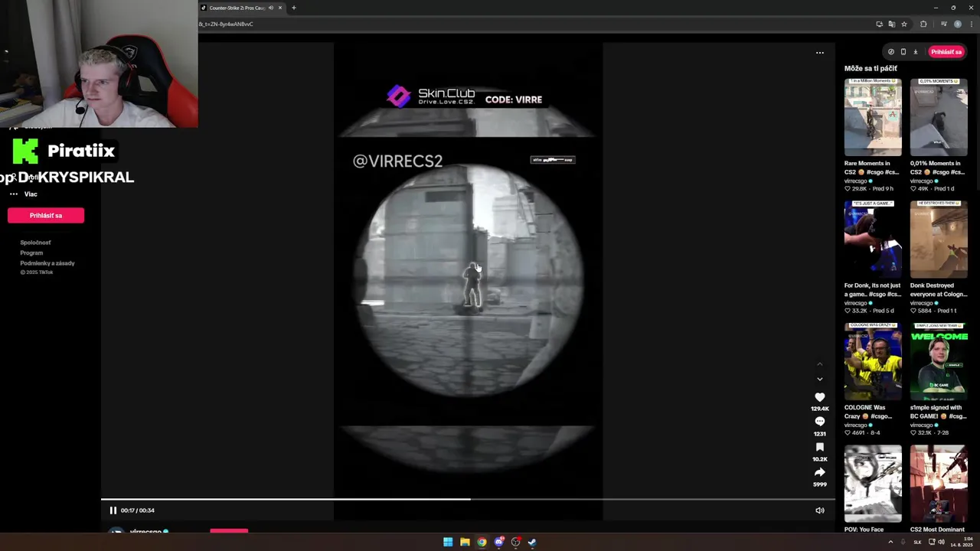The image size is (980, 551).
Task: Click the install app icon in address bar
Action: 879,24
